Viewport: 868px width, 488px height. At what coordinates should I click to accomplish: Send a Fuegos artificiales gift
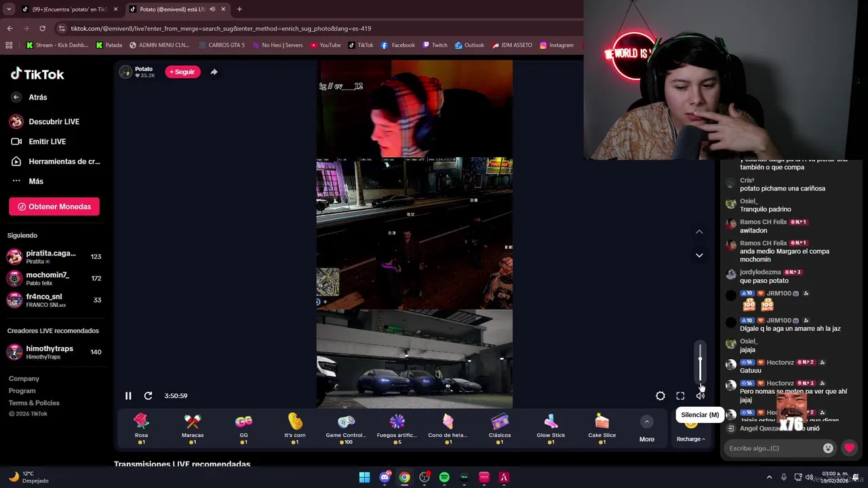point(397,428)
